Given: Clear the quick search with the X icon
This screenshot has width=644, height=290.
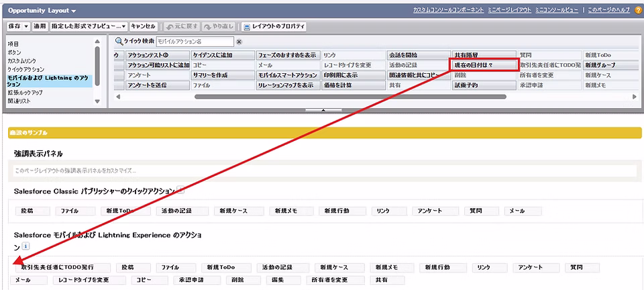Looking at the screenshot, I should click(x=239, y=42).
